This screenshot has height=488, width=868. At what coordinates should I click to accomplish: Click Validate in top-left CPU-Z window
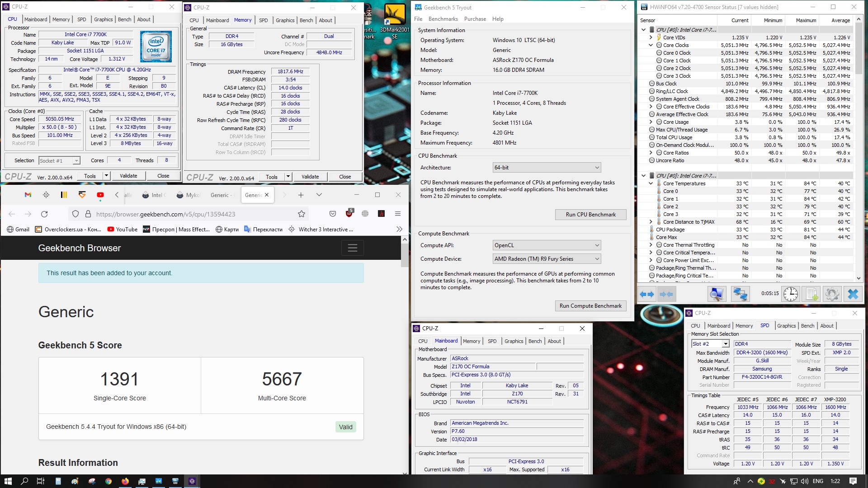128,176
